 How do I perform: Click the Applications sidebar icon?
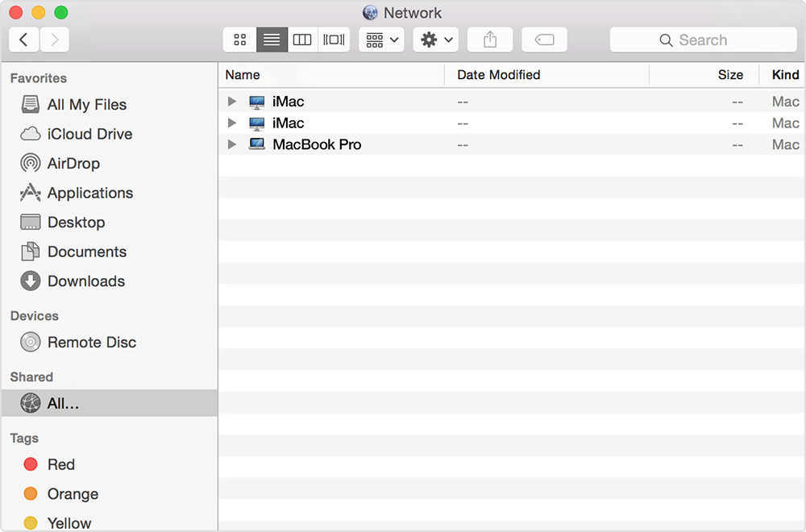pos(31,193)
